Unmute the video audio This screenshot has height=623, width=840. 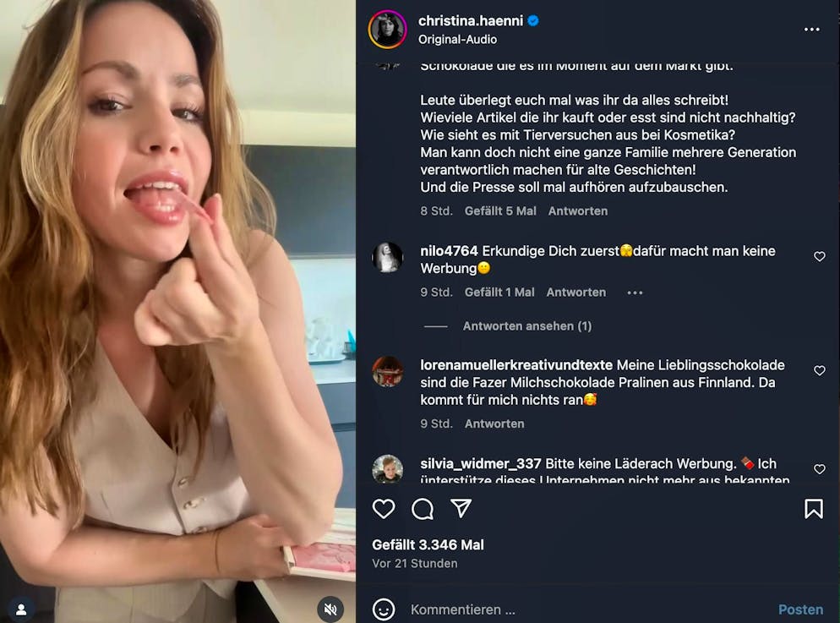(x=330, y=609)
